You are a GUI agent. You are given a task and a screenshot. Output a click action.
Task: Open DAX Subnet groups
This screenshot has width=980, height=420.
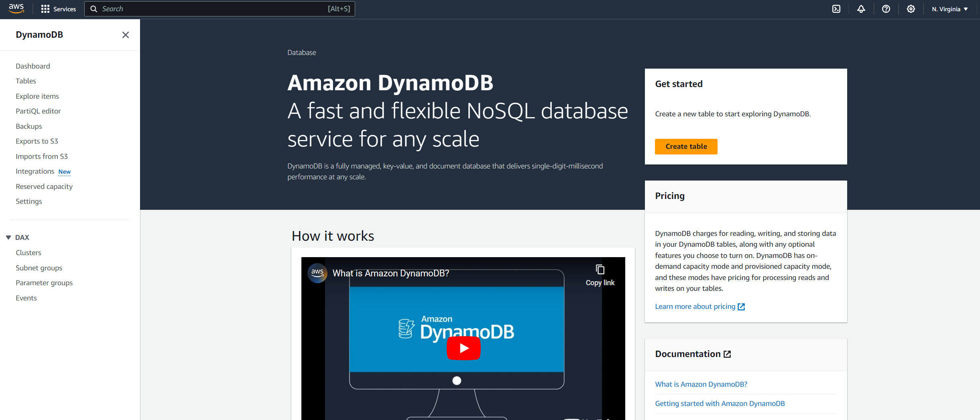click(39, 268)
